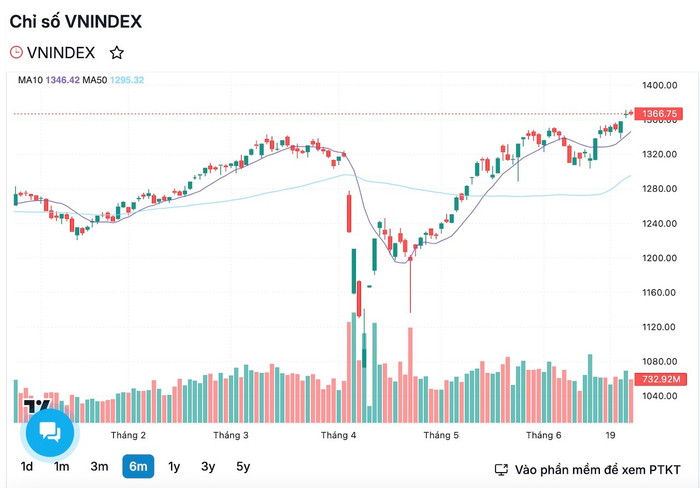This screenshot has width=700, height=488.
Task: Click the Tháng 6 time axis label
Action: [x=543, y=435]
